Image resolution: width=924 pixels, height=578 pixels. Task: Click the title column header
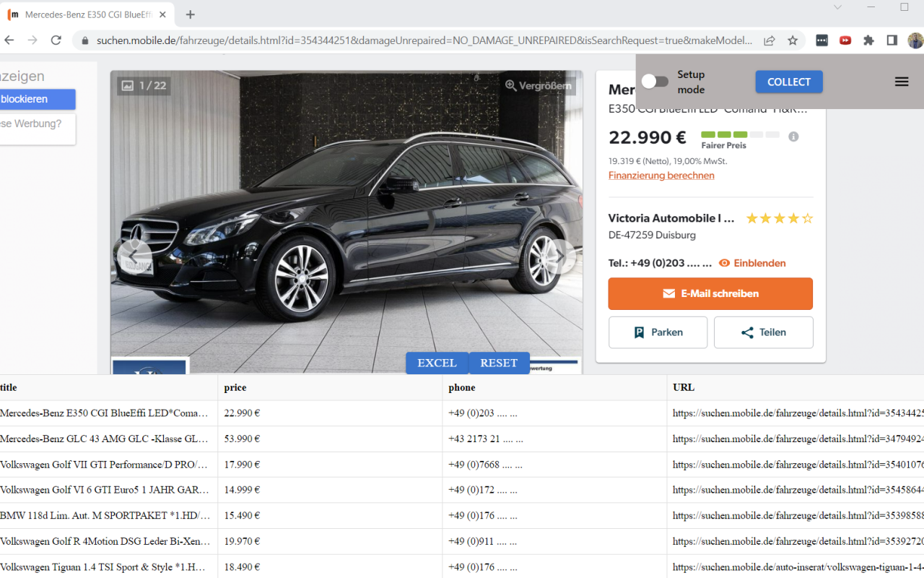point(108,387)
